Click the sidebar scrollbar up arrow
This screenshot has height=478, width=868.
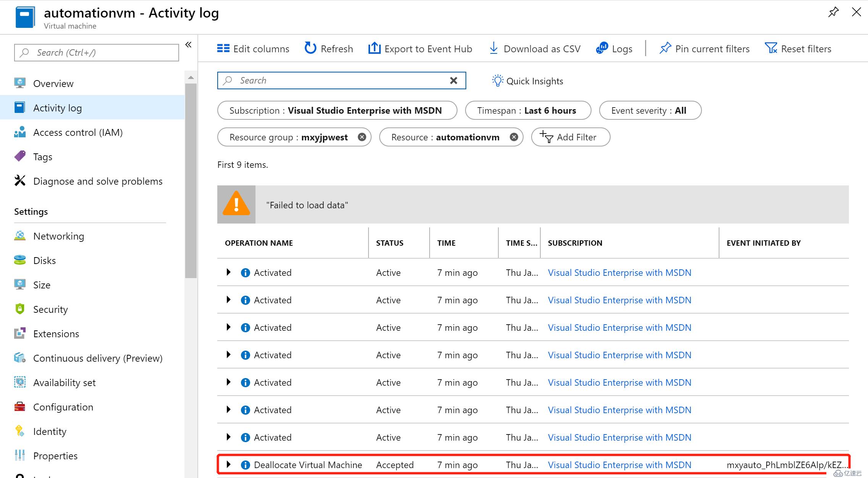coord(191,77)
